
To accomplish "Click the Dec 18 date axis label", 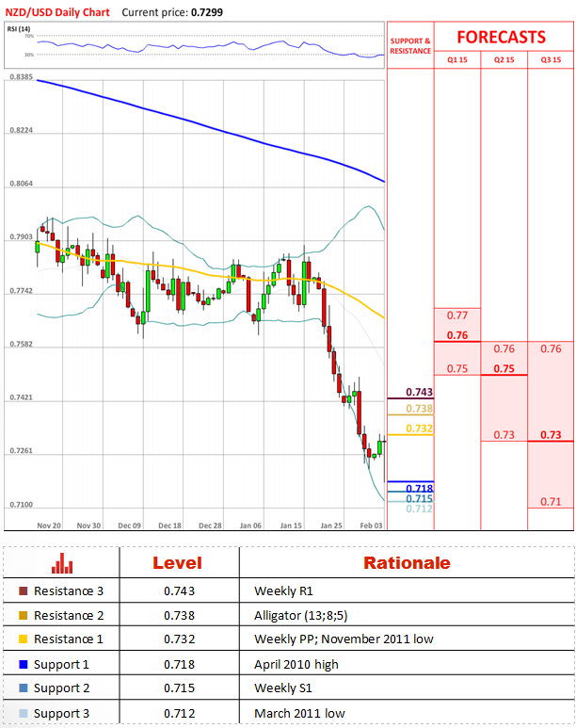I will 169,526.
